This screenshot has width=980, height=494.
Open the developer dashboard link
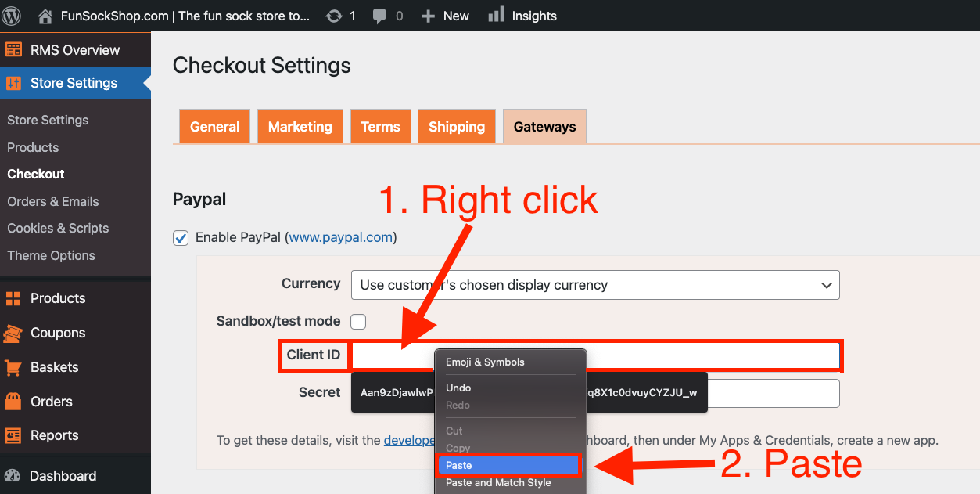pyautogui.click(x=410, y=440)
